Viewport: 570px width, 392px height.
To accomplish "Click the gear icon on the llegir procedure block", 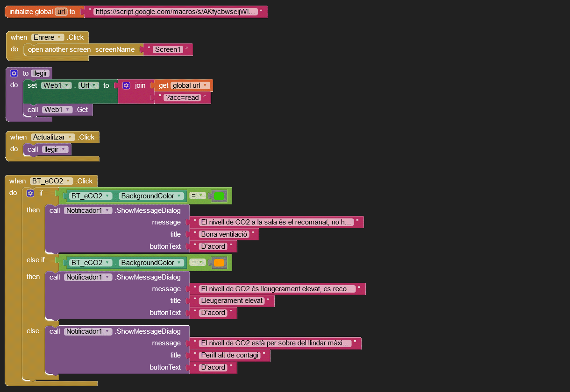I will [x=14, y=73].
